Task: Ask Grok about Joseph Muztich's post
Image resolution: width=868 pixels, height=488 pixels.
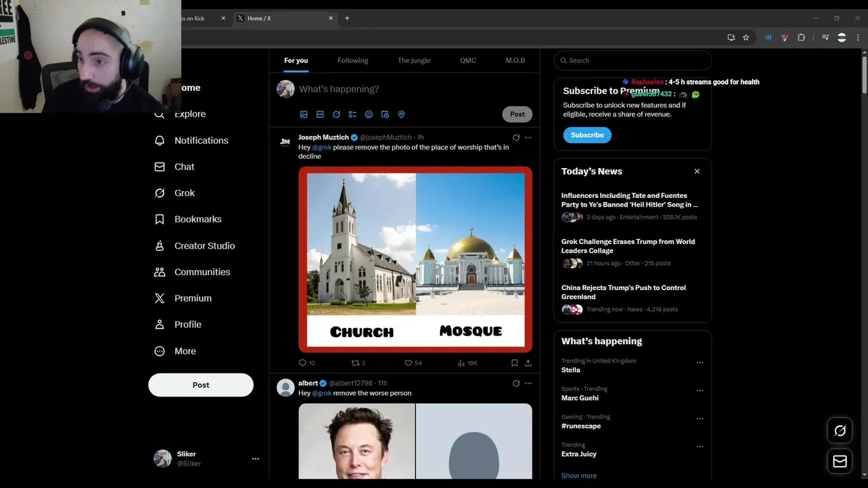Action: [516, 138]
